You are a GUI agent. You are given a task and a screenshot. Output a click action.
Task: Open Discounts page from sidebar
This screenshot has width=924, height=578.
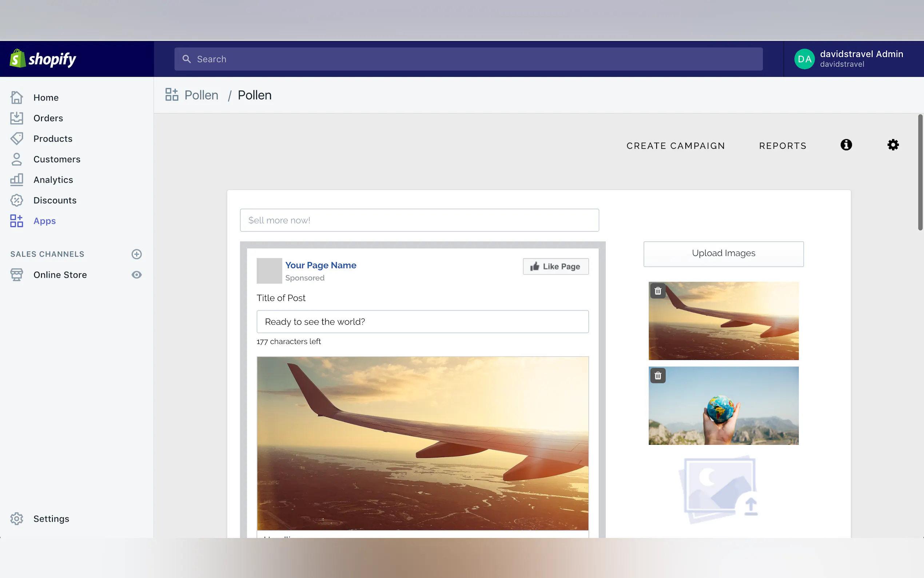coord(55,200)
